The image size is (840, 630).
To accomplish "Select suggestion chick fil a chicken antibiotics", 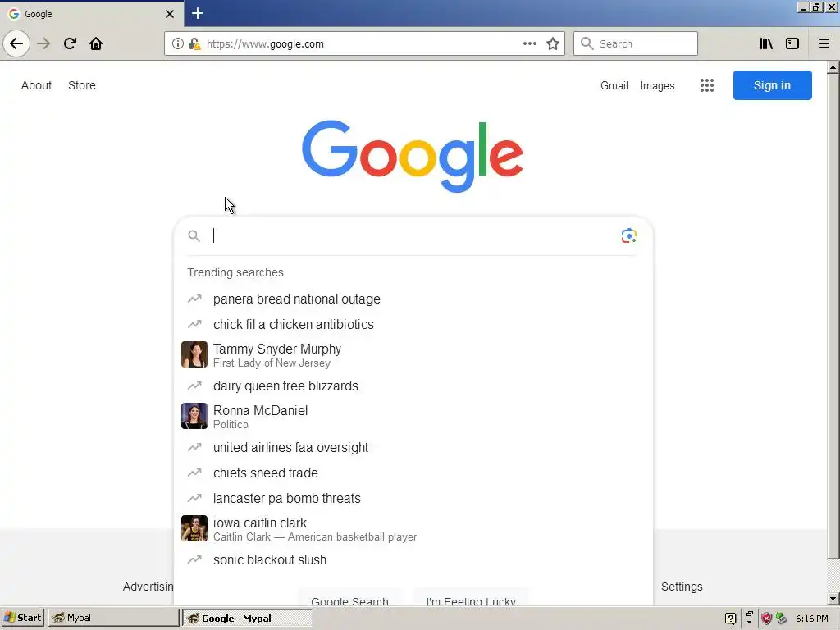I will 413,324.
